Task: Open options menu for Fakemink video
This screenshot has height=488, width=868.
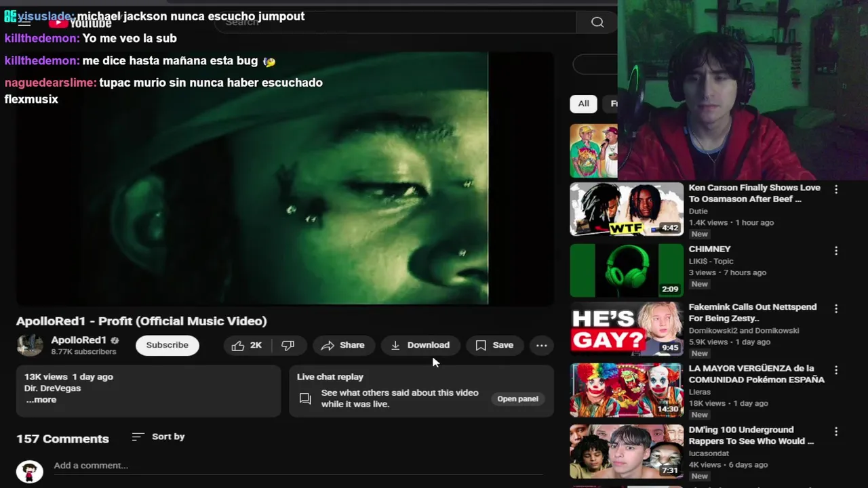Action: [836, 309]
